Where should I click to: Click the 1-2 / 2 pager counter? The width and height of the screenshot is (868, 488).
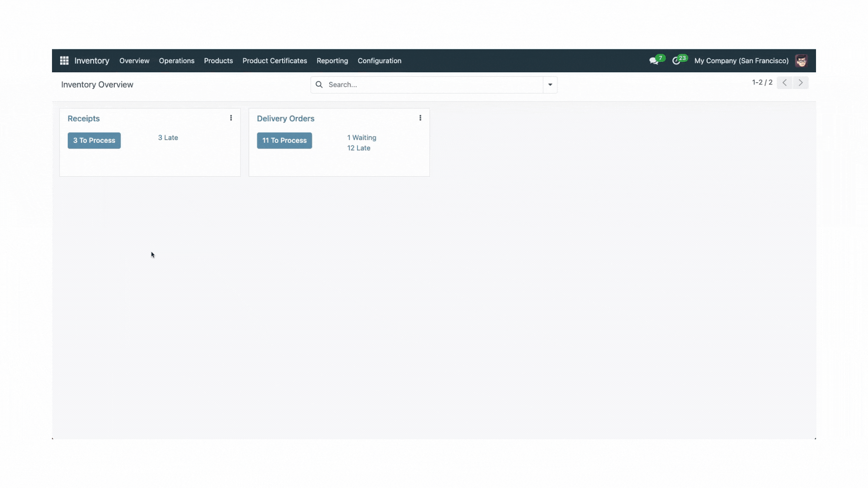pyautogui.click(x=762, y=82)
